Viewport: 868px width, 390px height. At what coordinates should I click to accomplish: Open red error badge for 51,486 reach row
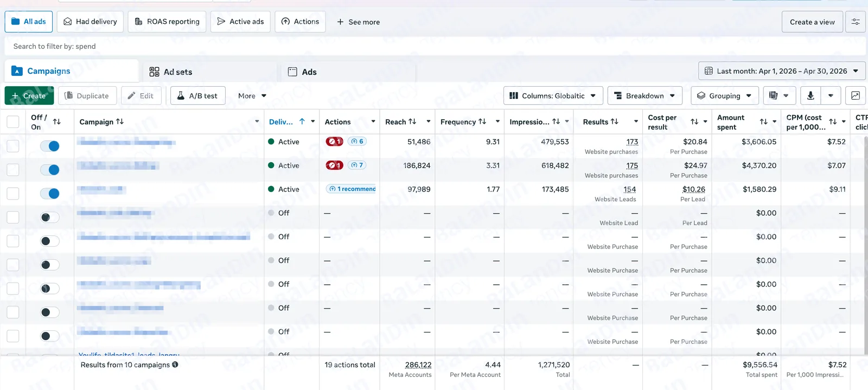pos(334,142)
